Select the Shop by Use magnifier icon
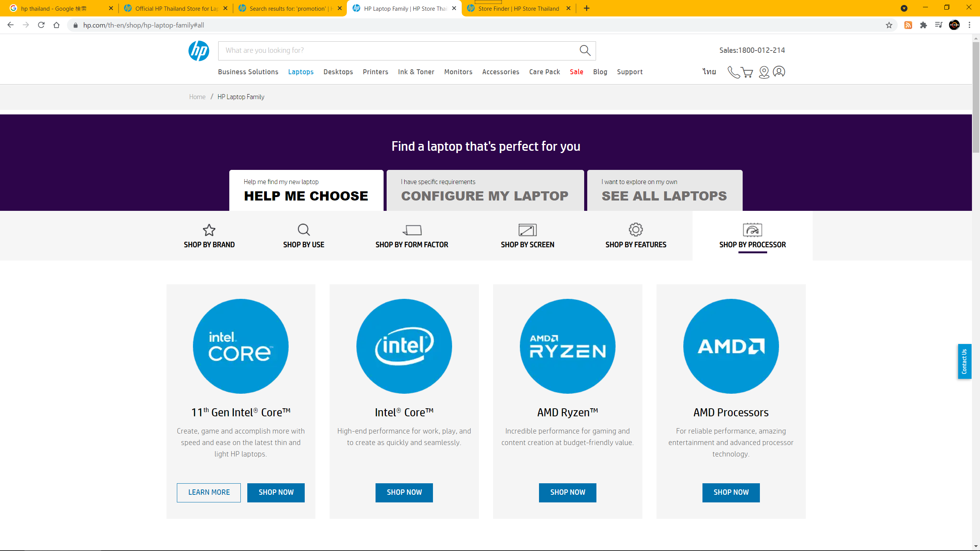This screenshot has height=551, width=980. point(304,230)
